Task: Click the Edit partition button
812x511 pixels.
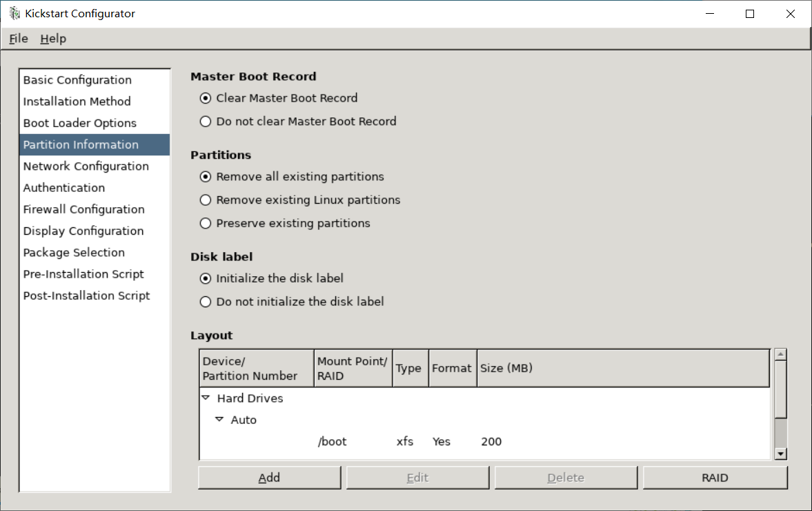Action: pyautogui.click(x=417, y=478)
